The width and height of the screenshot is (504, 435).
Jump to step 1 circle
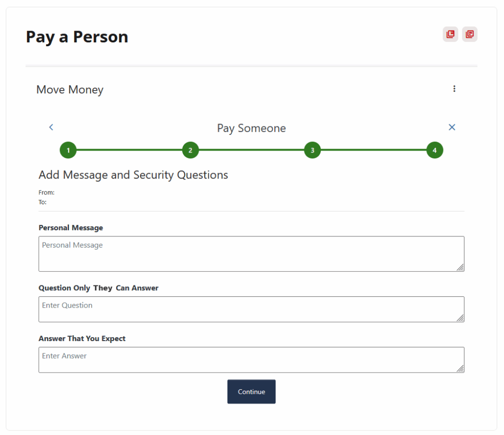[x=68, y=150]
